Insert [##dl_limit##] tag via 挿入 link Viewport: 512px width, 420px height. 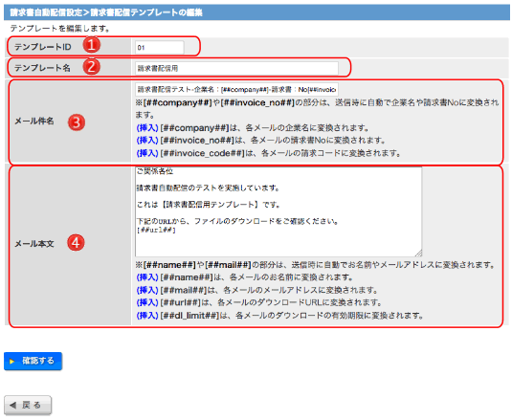147,316
